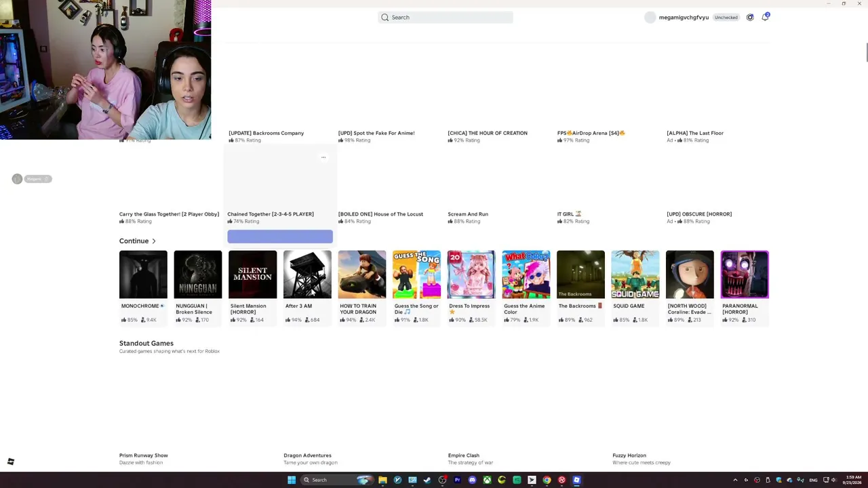The height and width of the screenshot is (488, 868).
Task: Open the Xbox app from the taskbar
Action: [x=487, y=480]
